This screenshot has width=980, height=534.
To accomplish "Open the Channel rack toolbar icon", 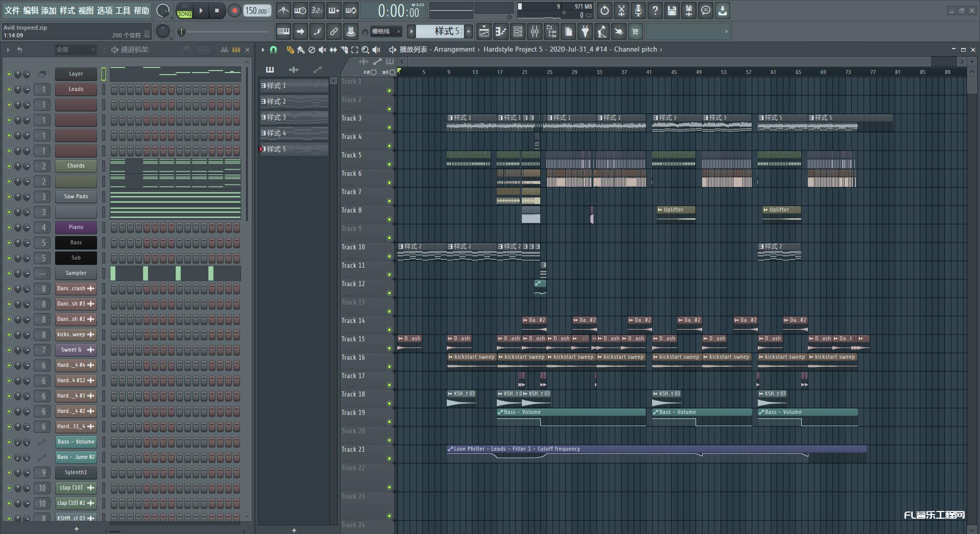I will tap(518, 32).
